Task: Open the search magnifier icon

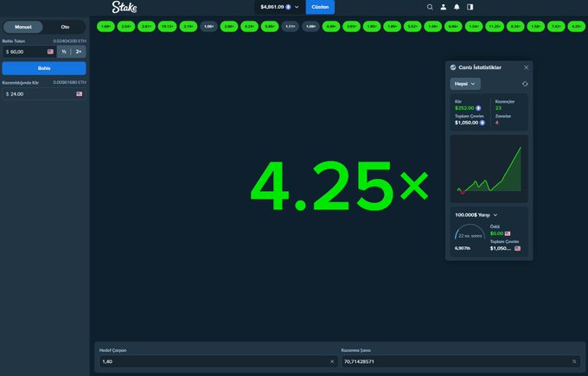Action: tap(430, 7)
